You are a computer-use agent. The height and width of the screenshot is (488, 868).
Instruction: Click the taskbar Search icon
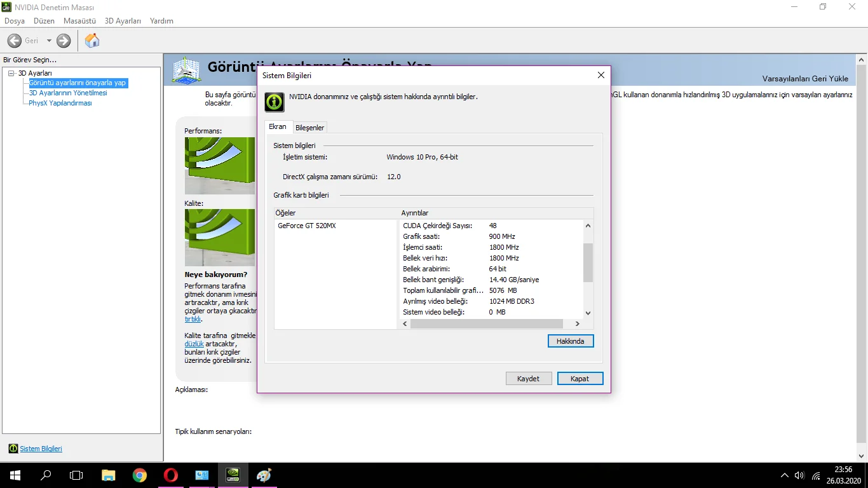pos(46,475)
